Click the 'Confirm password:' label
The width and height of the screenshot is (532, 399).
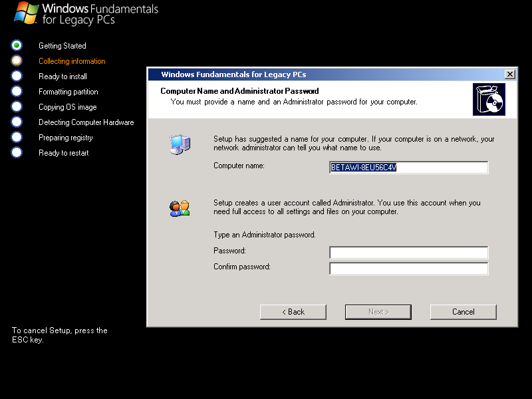[242, 267]
